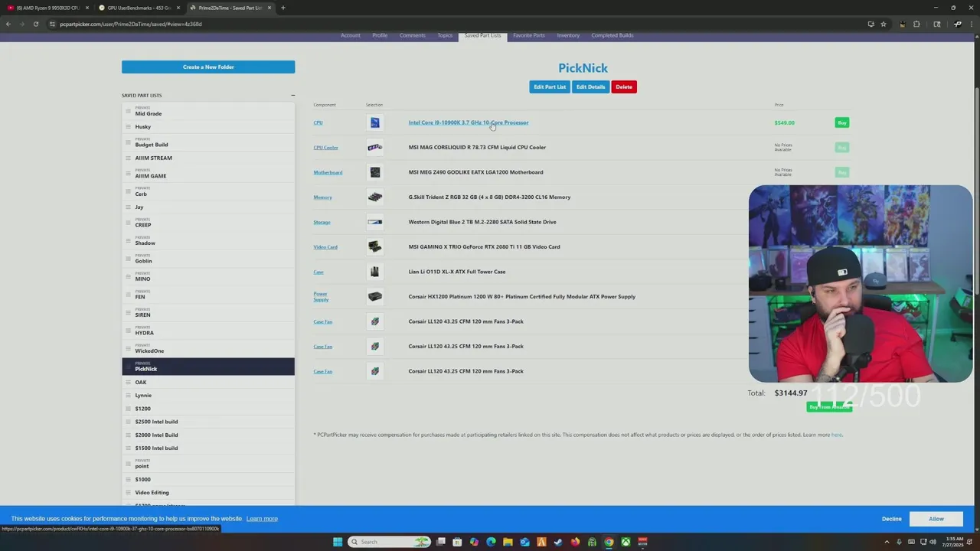This screenshot has width=980, height=551.
Task: Click the Video Card component link
Action: click(325, 247)
